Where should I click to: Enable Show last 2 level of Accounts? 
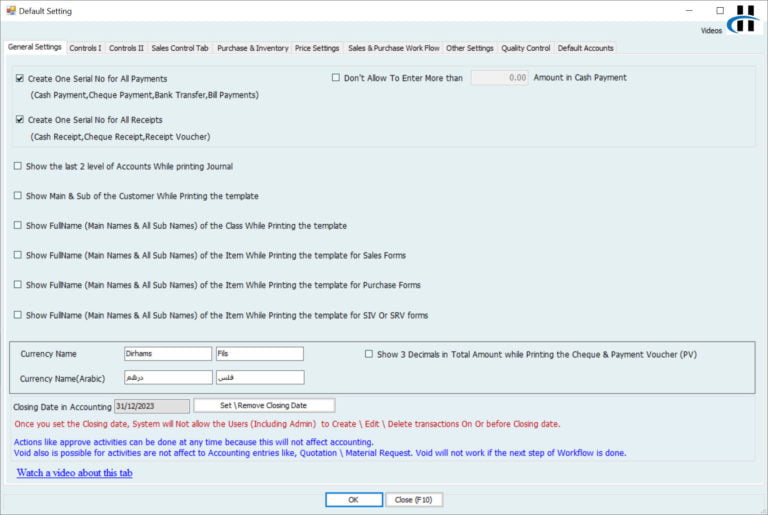tap(17, 166)
